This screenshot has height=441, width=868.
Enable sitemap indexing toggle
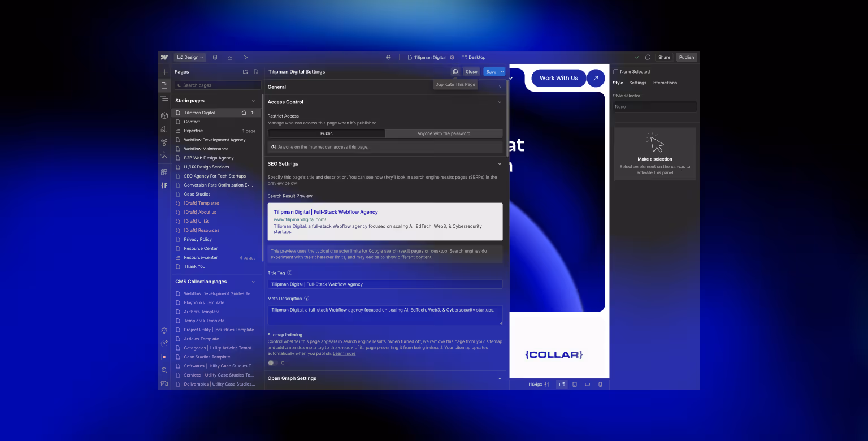(273, 362)
